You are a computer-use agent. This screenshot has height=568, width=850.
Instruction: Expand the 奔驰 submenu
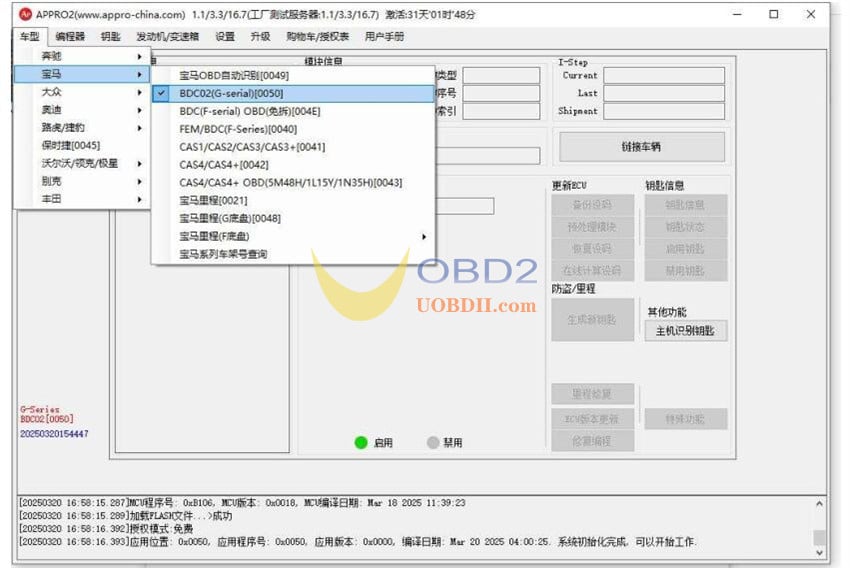click(81, 56)
